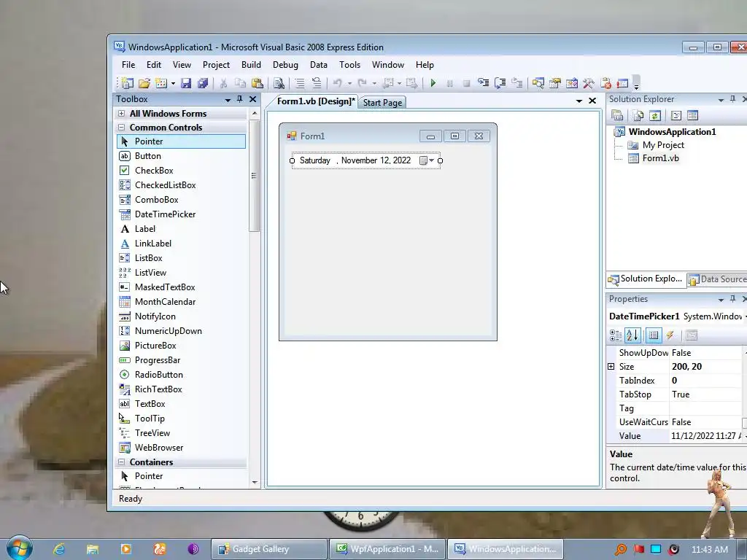Click Properties icon in Solution Explorer toolbar
747x560 pixels.
(617, 116)
